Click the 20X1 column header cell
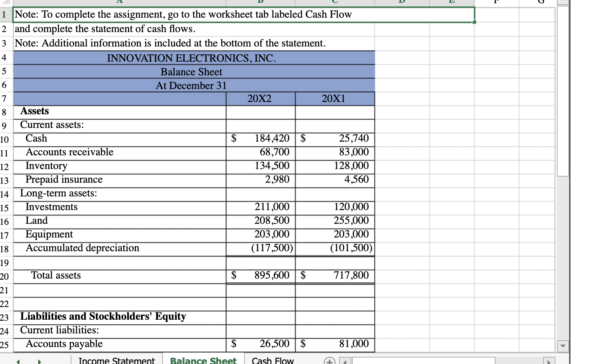This screenshot has height=364, width=616. [x=335, y=98]
